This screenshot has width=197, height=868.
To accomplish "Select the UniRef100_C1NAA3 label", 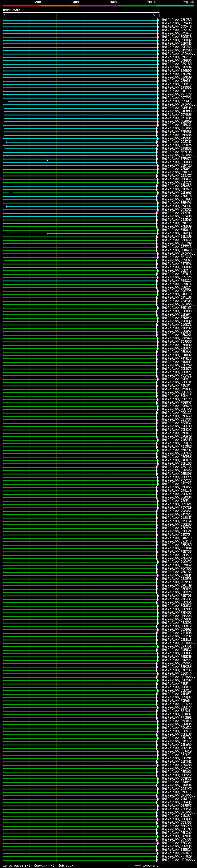I will (177, 192).
